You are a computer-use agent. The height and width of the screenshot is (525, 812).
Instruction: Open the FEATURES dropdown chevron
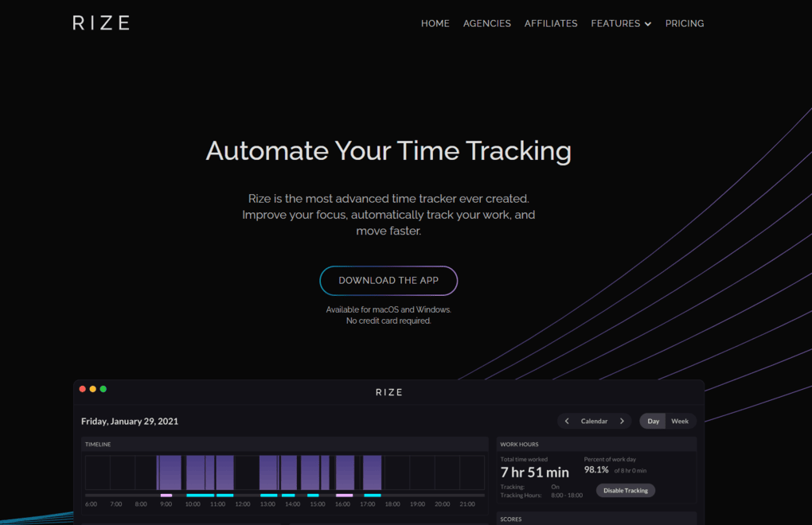point(649,24)
